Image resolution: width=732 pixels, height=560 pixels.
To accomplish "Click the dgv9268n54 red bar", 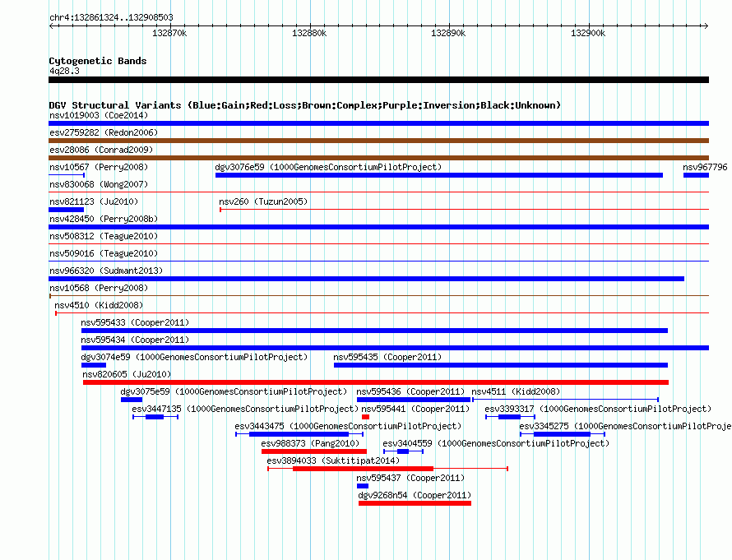I will tap(415, 503).
